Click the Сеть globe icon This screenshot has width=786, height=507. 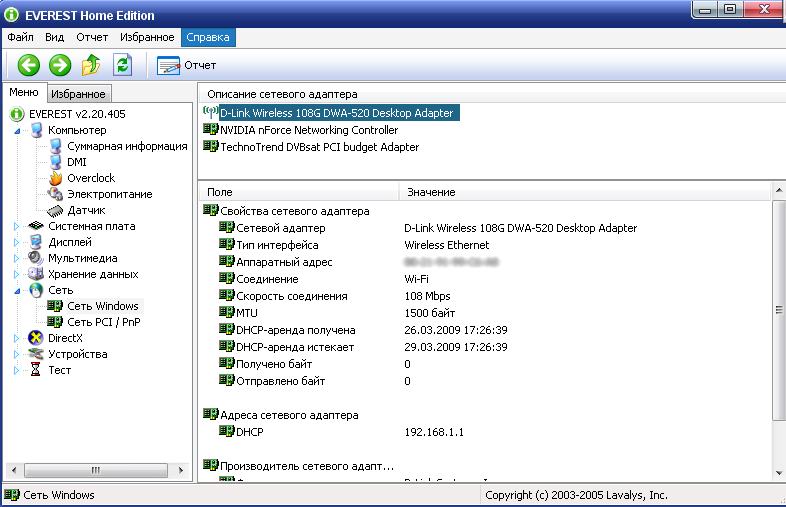point(36,290)
